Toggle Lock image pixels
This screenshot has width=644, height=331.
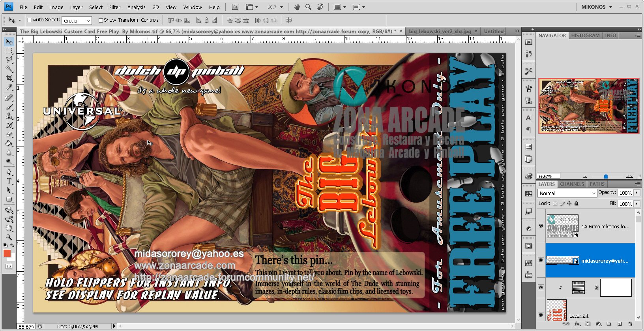pyautogui.click(x=562, y=203)
